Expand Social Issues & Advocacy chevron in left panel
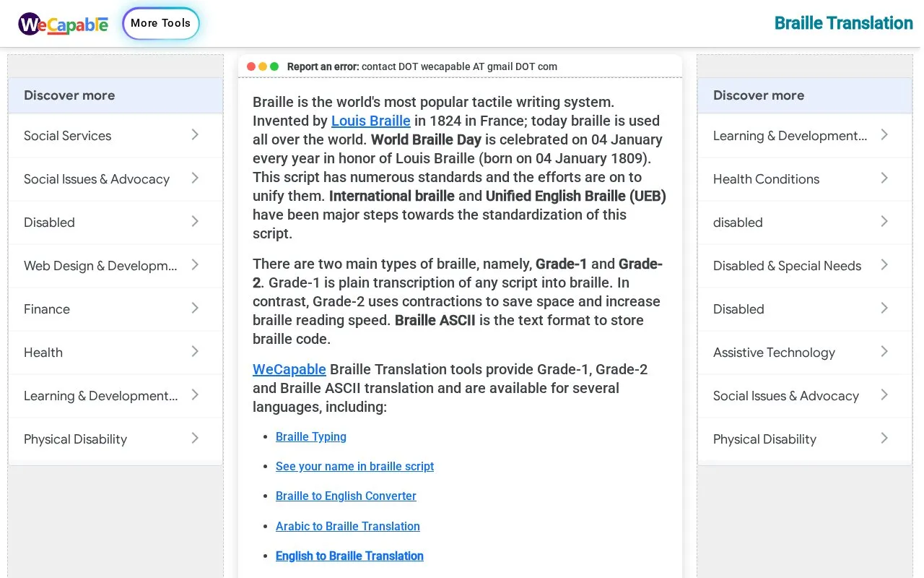This screenshot has width=924, height=578. [195, 178]
